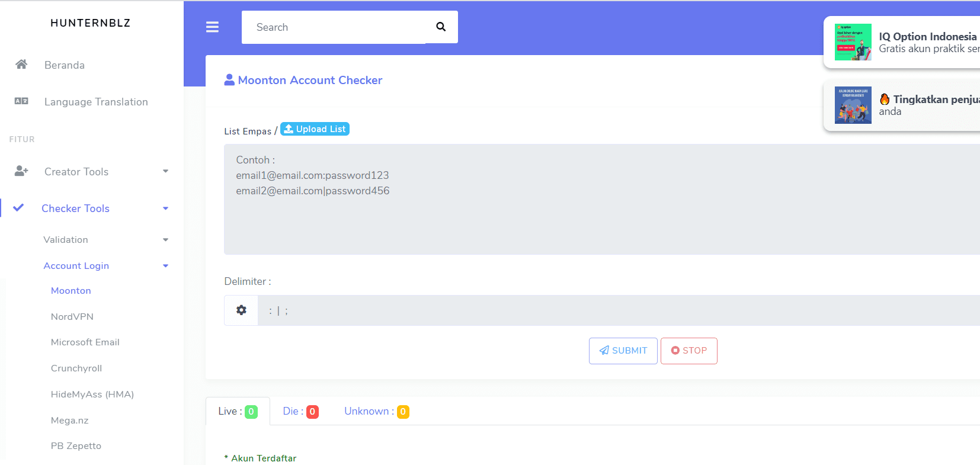
Task: Open the HideMyAss (HMA) checker link
Action: click(x=92, y=395)
